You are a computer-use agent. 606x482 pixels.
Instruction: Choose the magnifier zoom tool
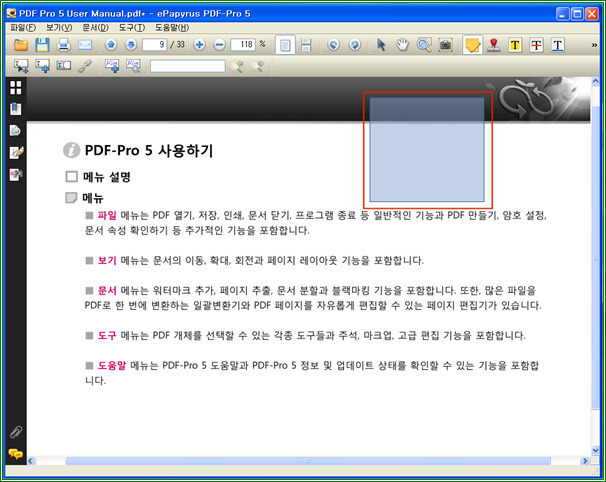[x=424, y=45]
